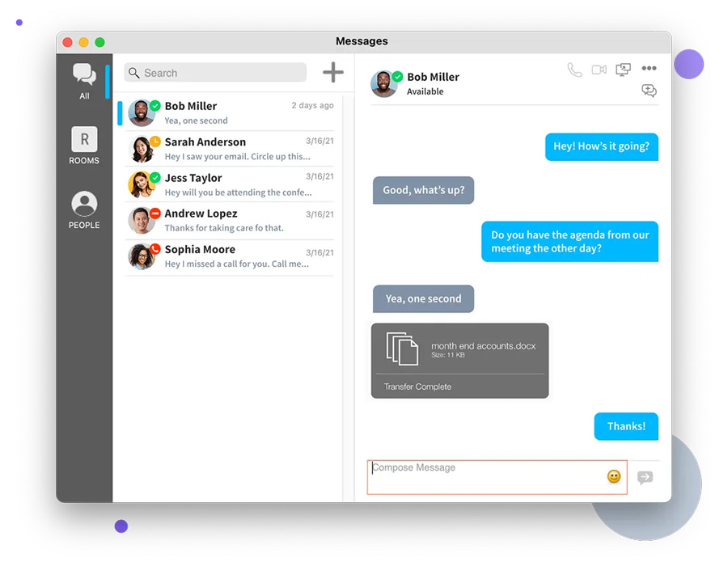The width and height of the screenshot is (728, 562).
Task: Open month end accounts.docx attachment
Action: [459, 361]
